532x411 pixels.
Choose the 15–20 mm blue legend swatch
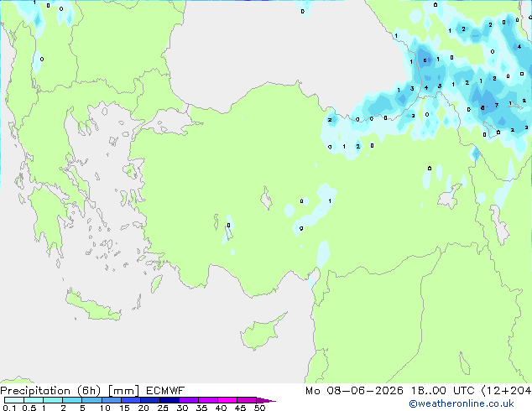coord(130,400)
